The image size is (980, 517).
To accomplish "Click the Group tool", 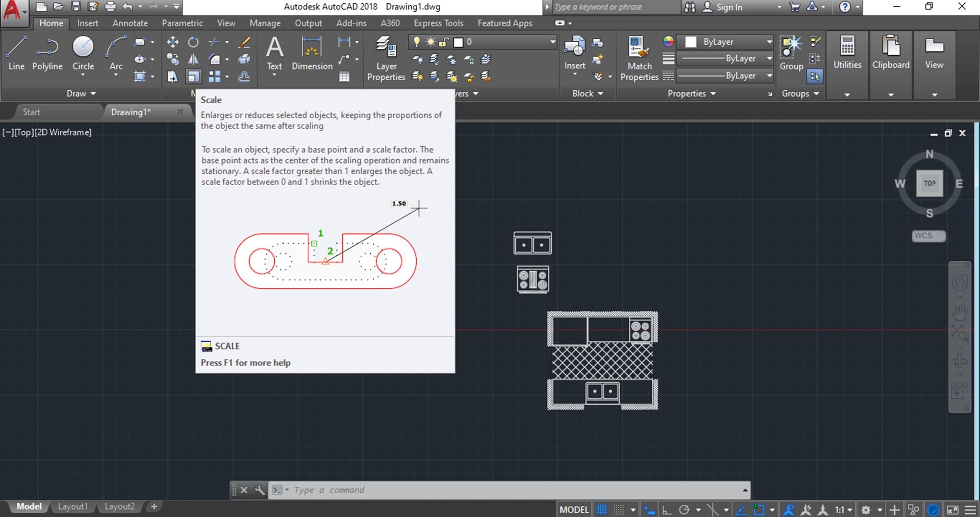I will pyautogui.click(x=791, y=53).
